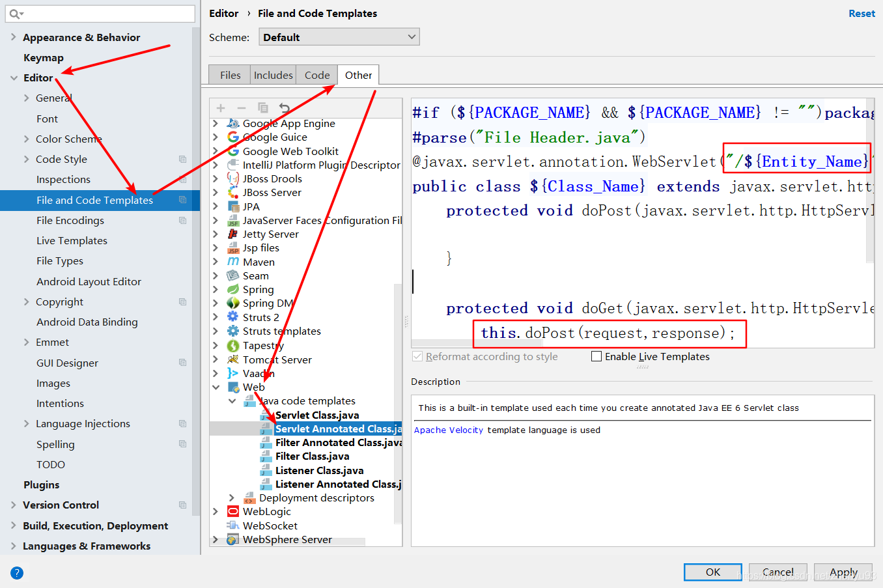883x588 pixels.
Task: Open the Plugins settings page
Action: pyautogui.click(x=42, y=484)
